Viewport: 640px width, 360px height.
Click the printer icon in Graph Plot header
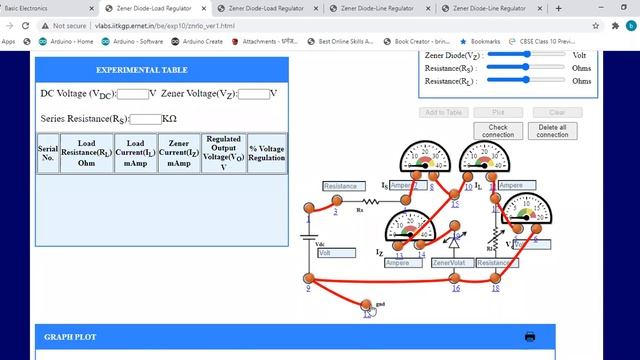530,337
